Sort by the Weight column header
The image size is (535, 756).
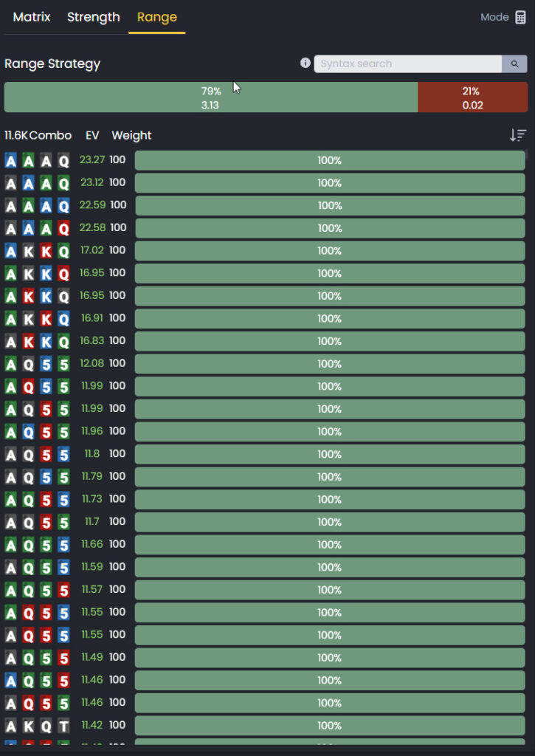point(131,136)
